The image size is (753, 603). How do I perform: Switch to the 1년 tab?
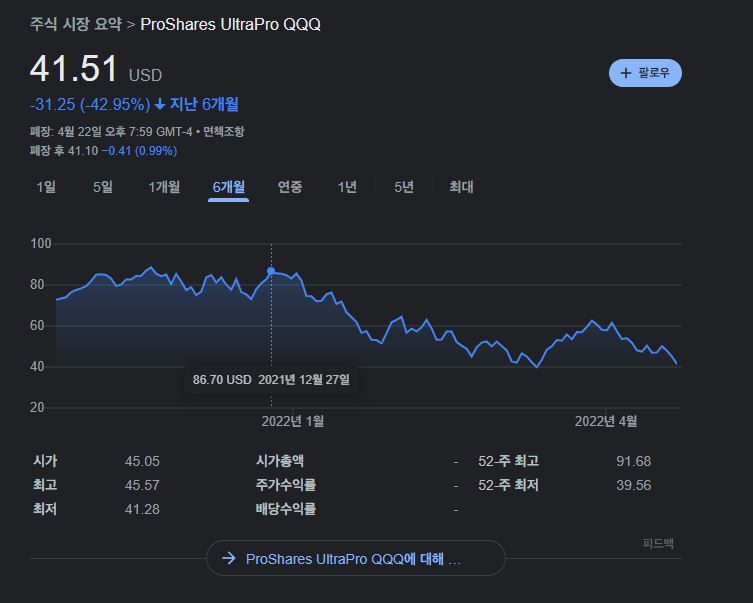coord(347,187)
